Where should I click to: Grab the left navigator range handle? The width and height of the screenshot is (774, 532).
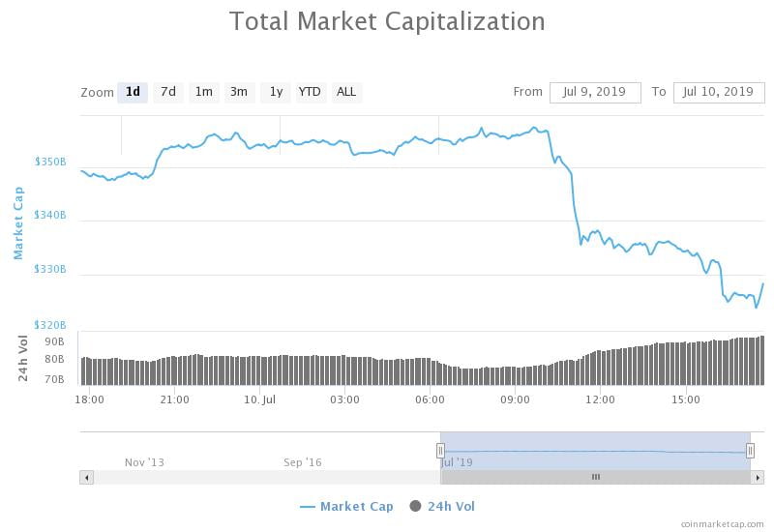pos(440,451)
